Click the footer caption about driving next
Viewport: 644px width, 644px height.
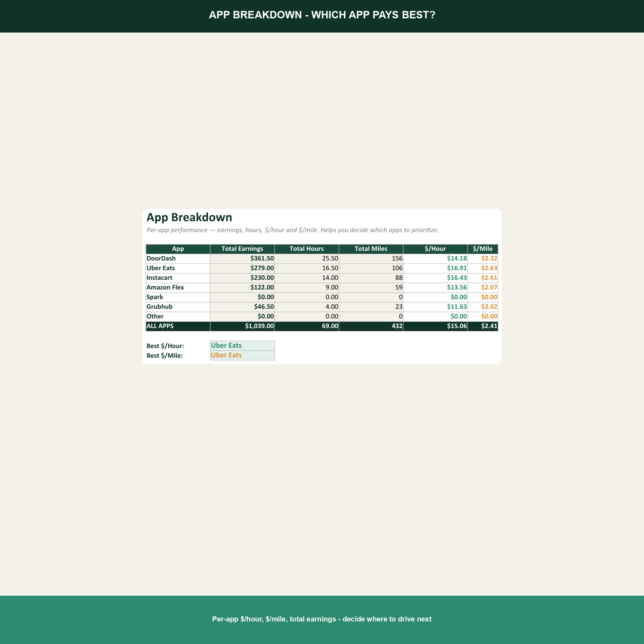pos(322,619)
